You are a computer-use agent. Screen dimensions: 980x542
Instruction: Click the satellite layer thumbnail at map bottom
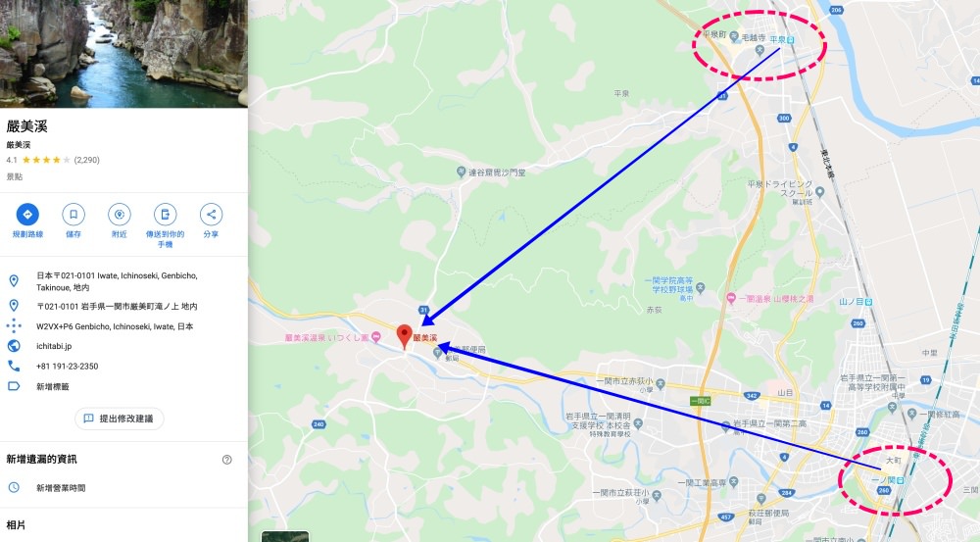(285, 536)
